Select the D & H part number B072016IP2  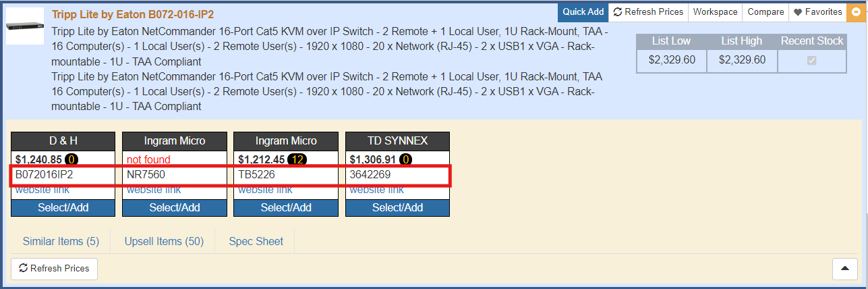pyautogui.click(x=44, y=175)
